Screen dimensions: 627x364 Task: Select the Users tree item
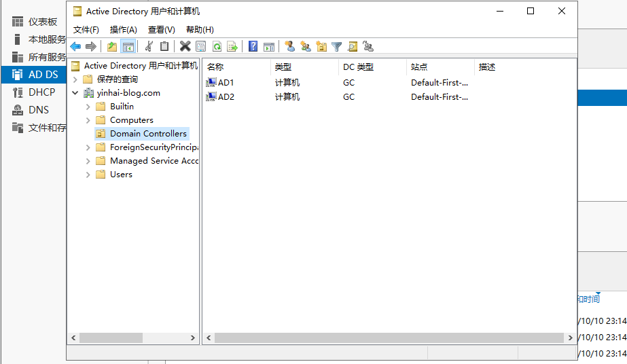tap(121, 175)
